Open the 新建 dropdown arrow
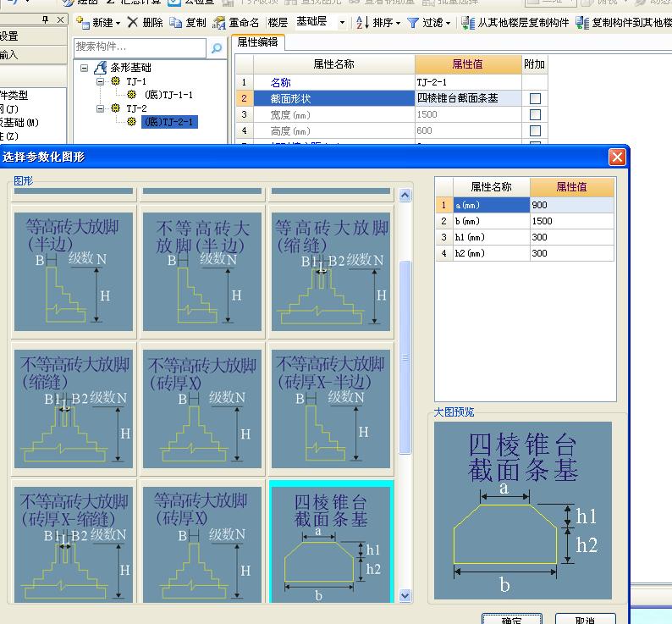 pyautogui.click(x=118, y=23)
